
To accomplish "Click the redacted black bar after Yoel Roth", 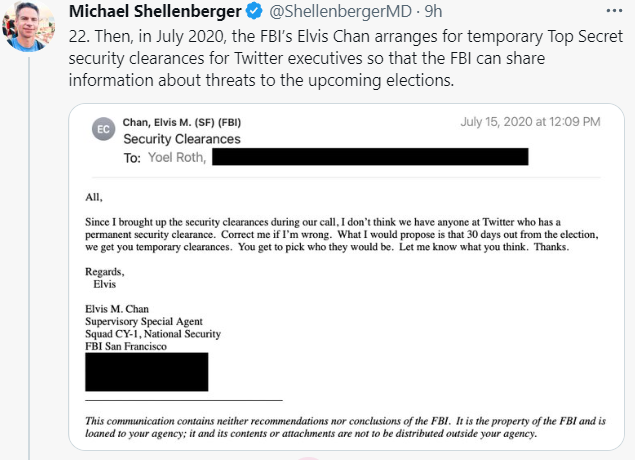I will [x=370, y=157].
